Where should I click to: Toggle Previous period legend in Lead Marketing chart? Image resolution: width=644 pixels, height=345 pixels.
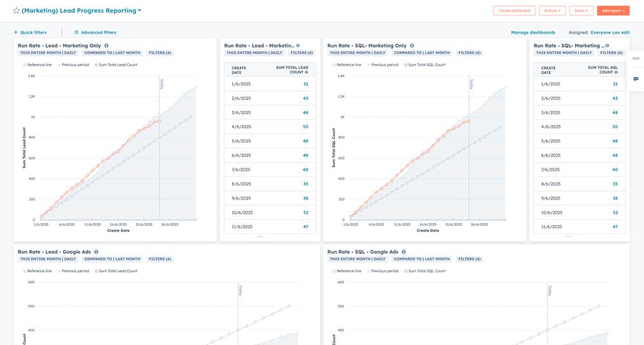(73, 64)
